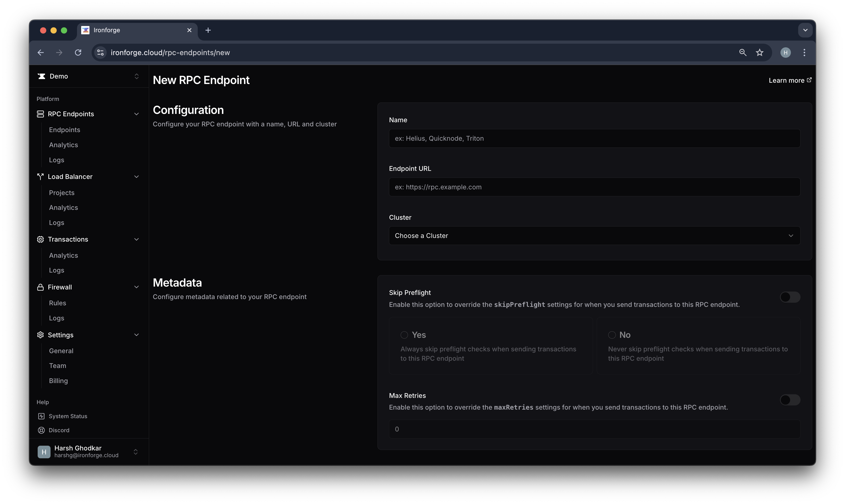The image size is (845, 504).
Task: Turn on the Max Retries toggle
Action: tap(790, 400)
